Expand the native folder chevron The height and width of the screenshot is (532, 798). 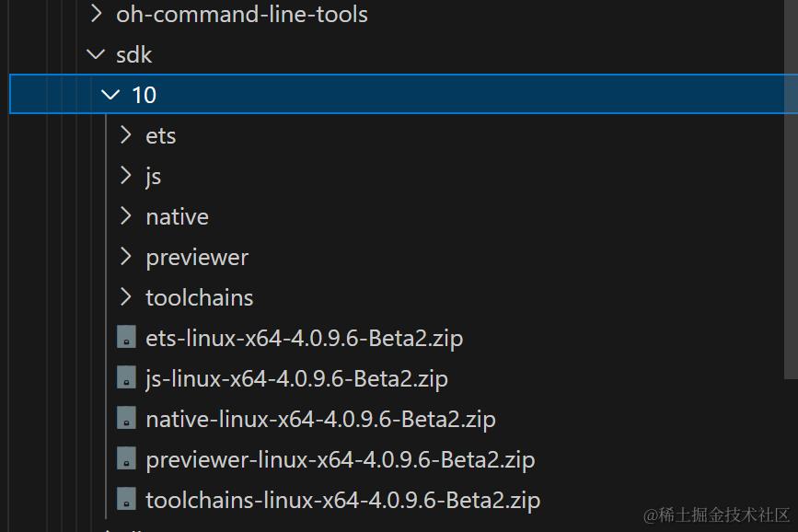click(126, 216)
